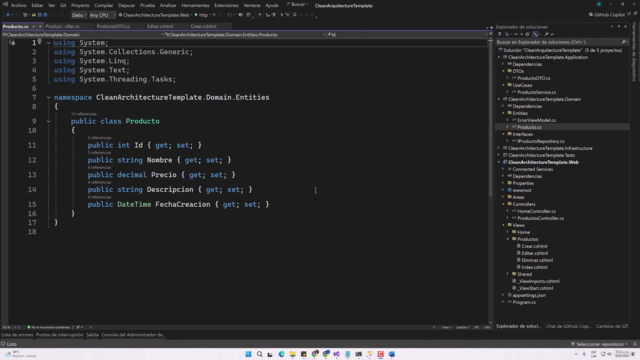Open Windows taskbar search
This screenshot has height=360, width=640.
[259, 354]
